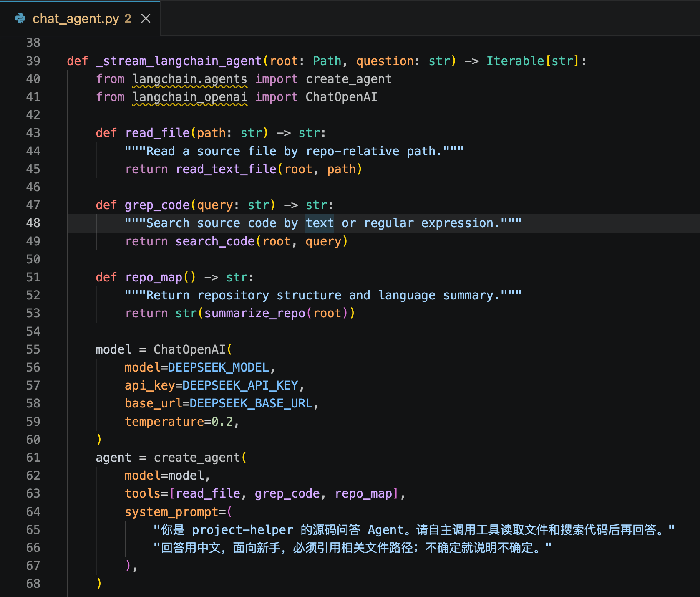Click grep_code in the tools list
Viewport: 700px width, 597px height.
287,493
